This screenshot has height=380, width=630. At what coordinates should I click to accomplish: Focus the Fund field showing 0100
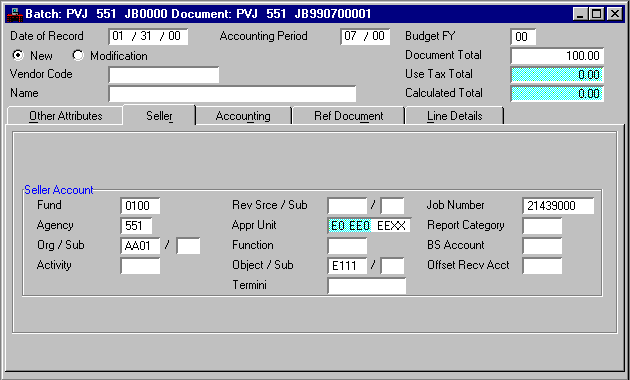coord(140,206)
